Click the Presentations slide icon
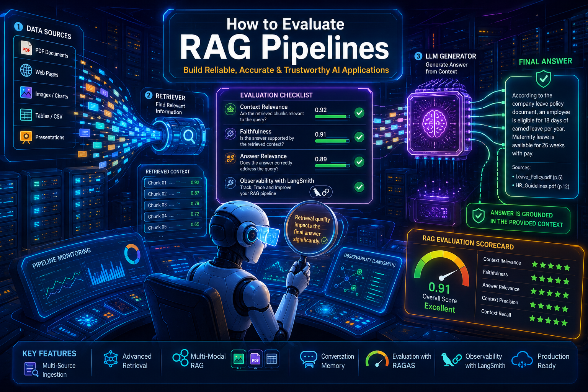The width and height of the screenshot is (588, 392). (26, 137)
